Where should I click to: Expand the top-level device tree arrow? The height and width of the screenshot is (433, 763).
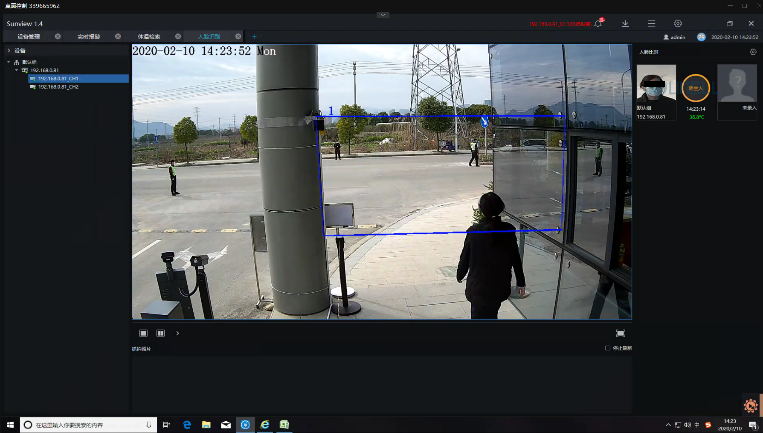[x=9, y=50]
